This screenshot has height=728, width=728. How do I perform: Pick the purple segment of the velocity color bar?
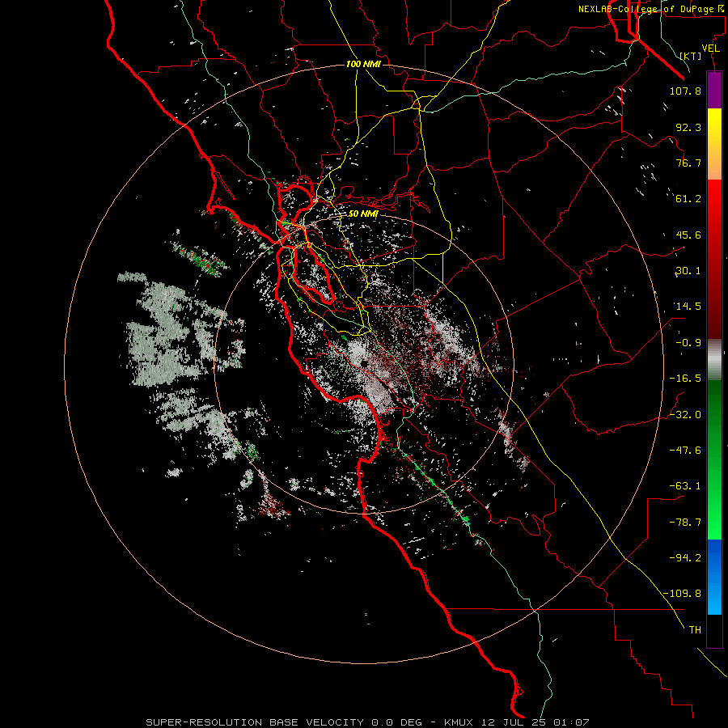pos(714,90)
